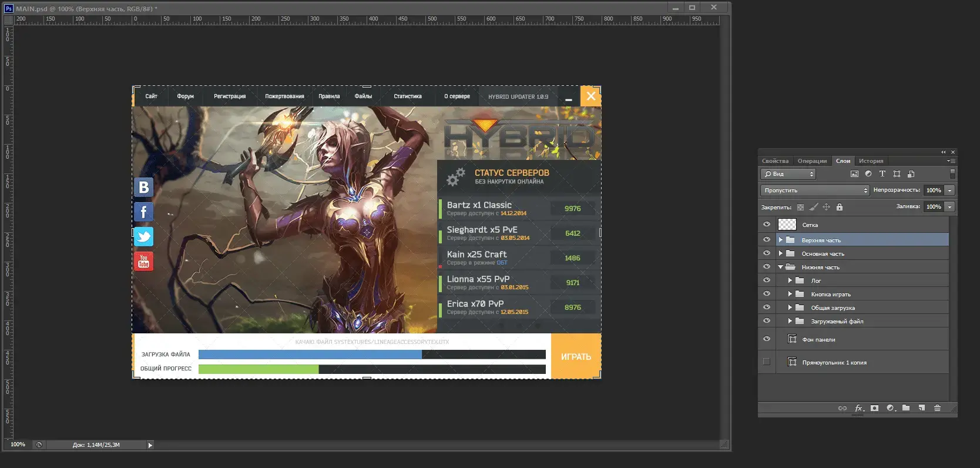Expand the Загружаемый файл group
This screenshot has height=468, width=980.
point(790,321)
